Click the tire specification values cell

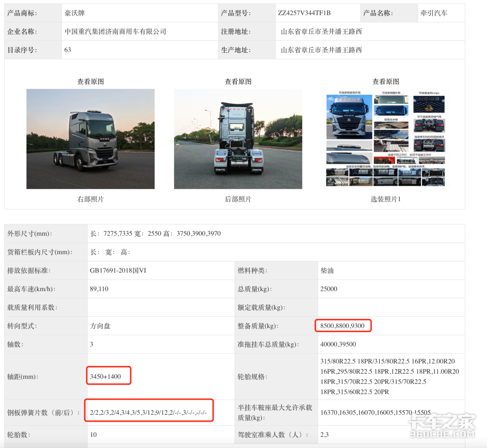(x=391, y=377)
